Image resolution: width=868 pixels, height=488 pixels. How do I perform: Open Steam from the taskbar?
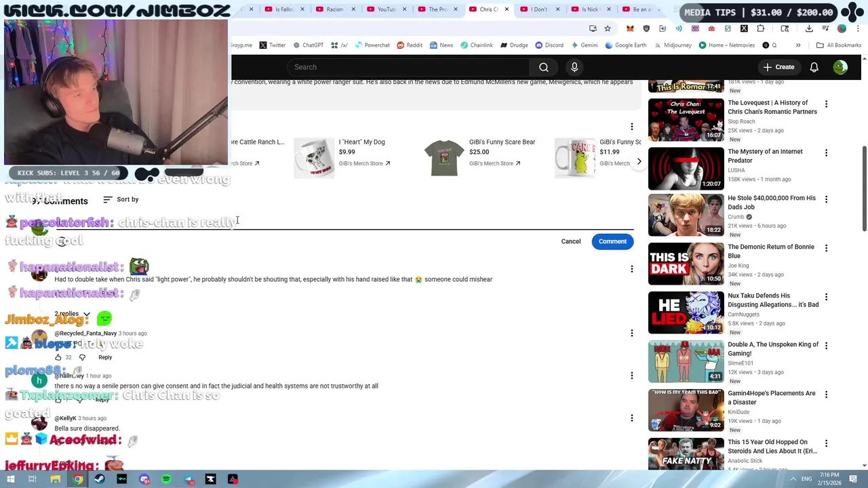coord(100,479)
